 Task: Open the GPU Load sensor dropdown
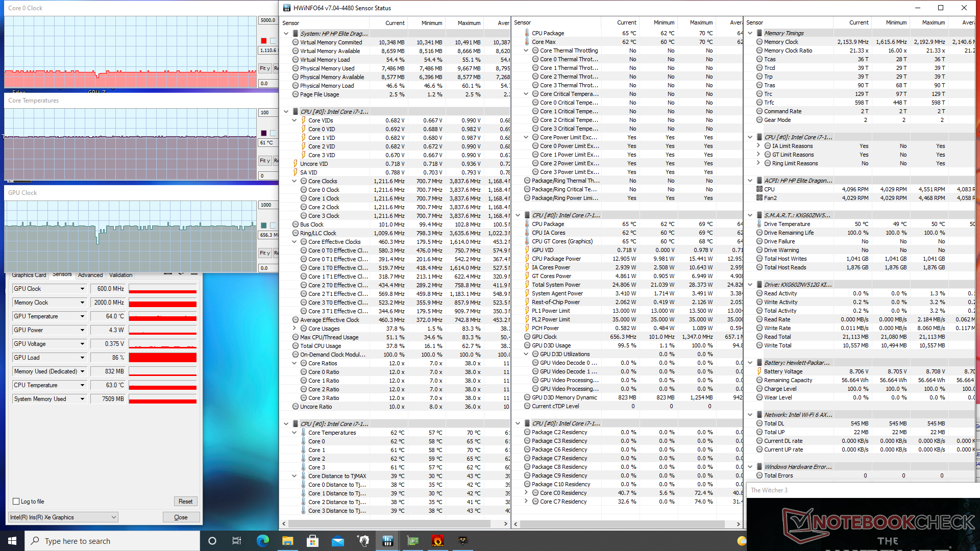82,358
